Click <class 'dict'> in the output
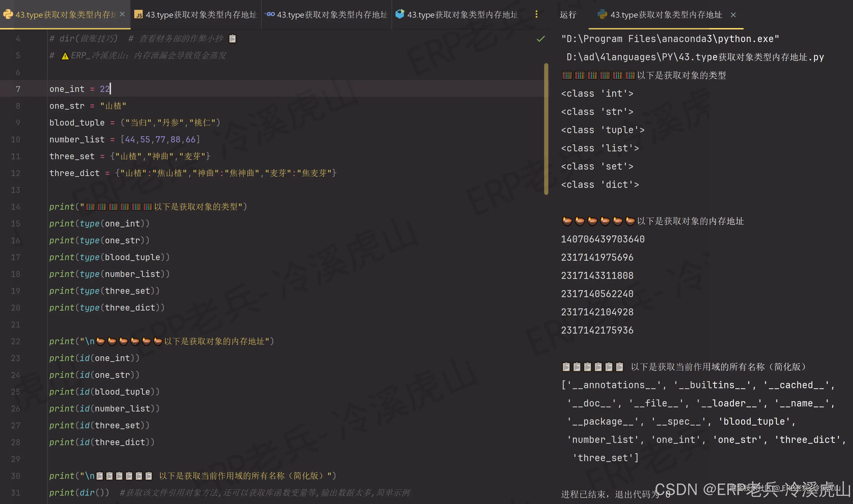 (x=600, y=185)
